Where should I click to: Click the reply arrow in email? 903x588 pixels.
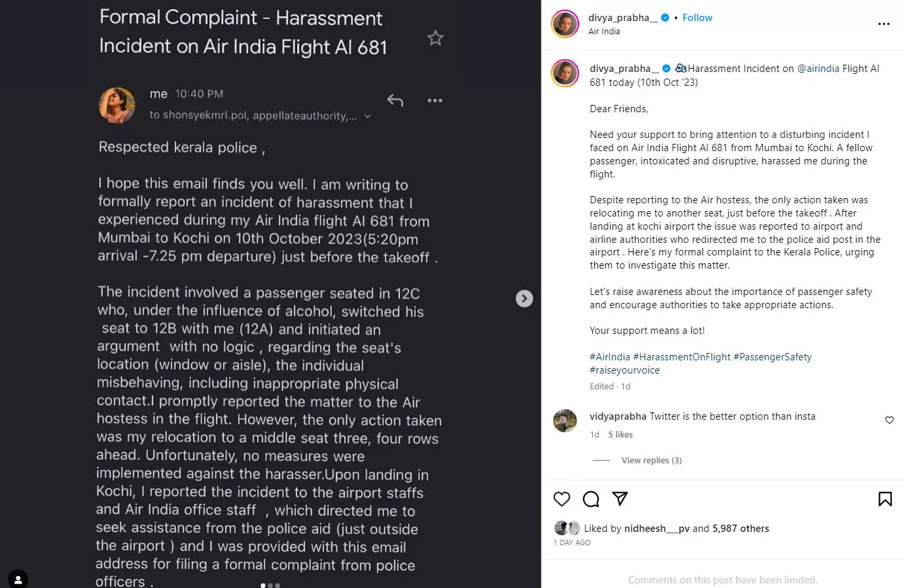[395, 100]
